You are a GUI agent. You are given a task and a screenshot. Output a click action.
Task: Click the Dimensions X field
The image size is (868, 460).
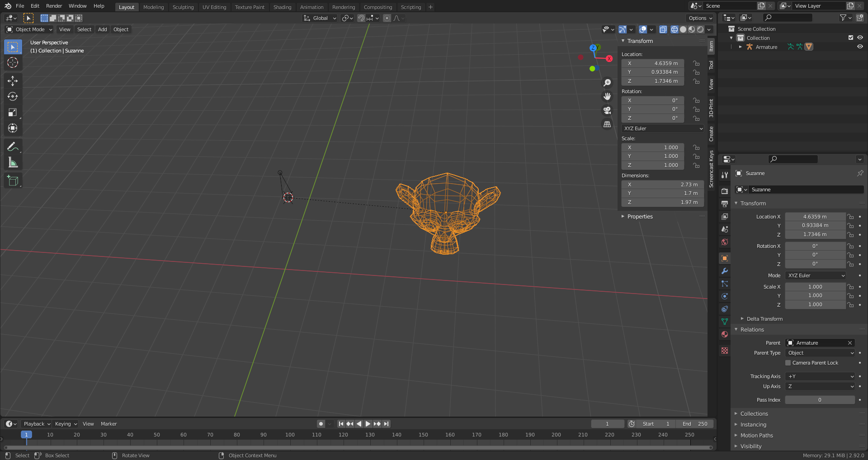tap(663, 185)
